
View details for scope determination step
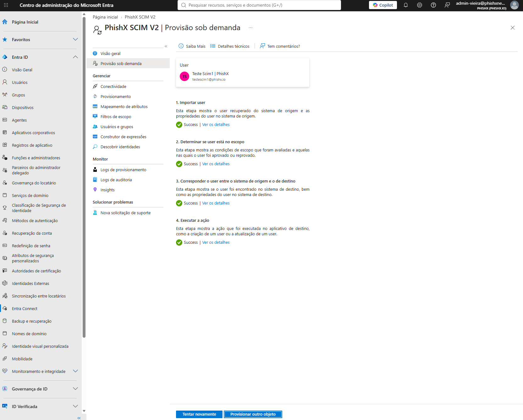tap(216, 164)
